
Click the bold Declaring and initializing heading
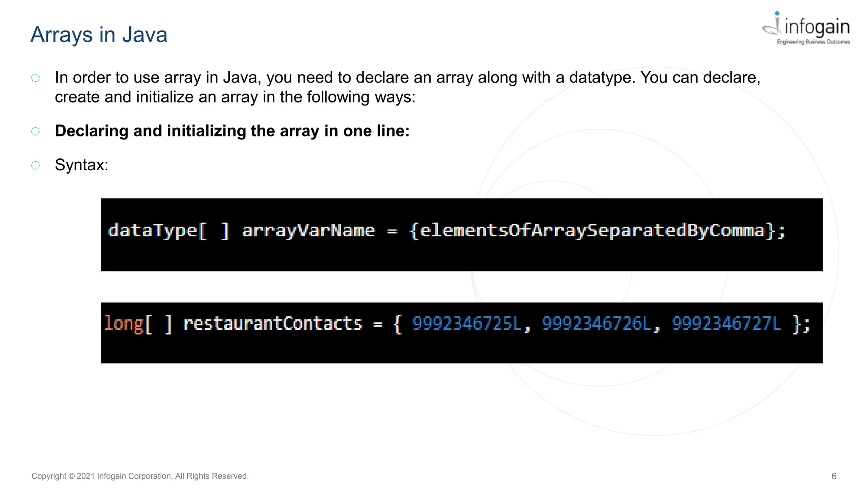pyautogui.click(x=232, y=131)
